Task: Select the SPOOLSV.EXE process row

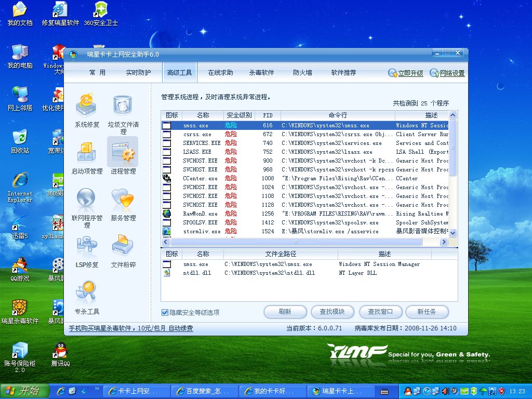Action: 304,222
